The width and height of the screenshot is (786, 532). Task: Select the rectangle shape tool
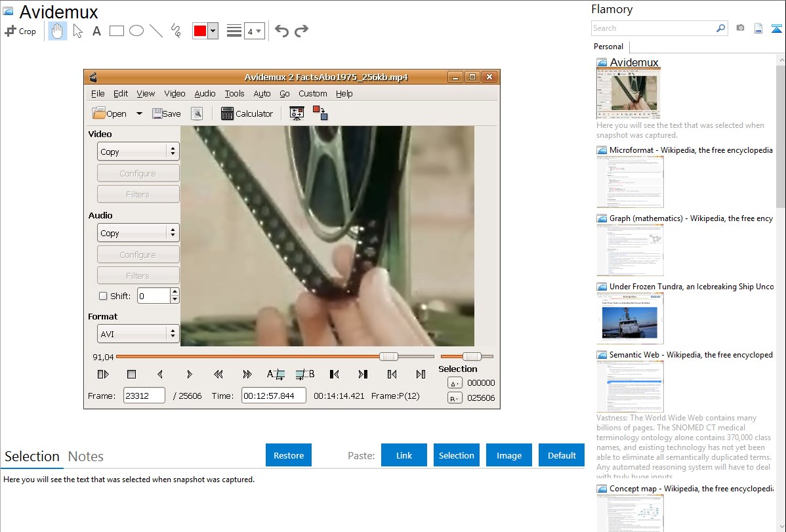click(x=116, y=31)
